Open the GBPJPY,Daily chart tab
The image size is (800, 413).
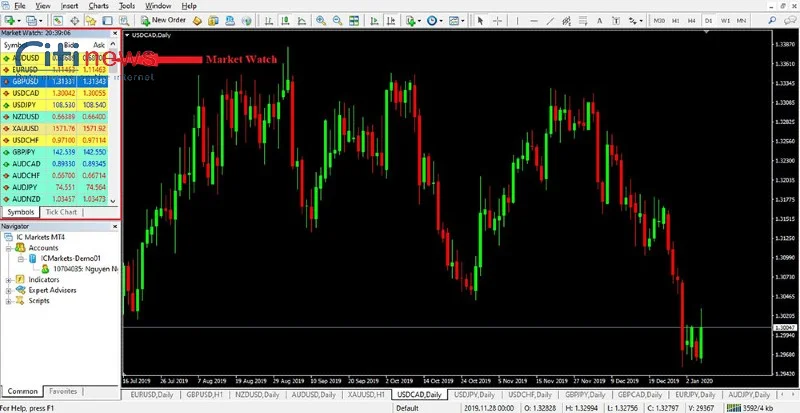coord(585,395)
